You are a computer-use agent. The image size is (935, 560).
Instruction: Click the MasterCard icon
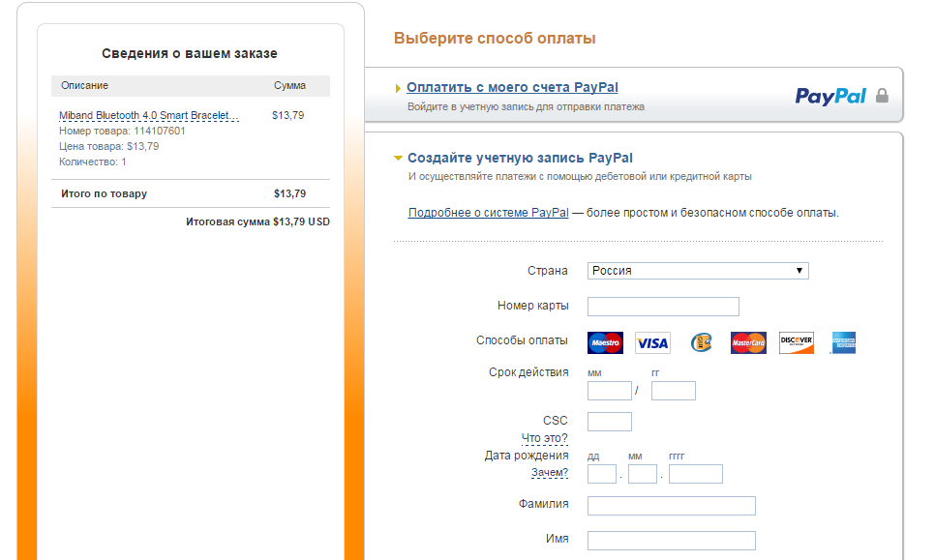(x=748, y=342)
